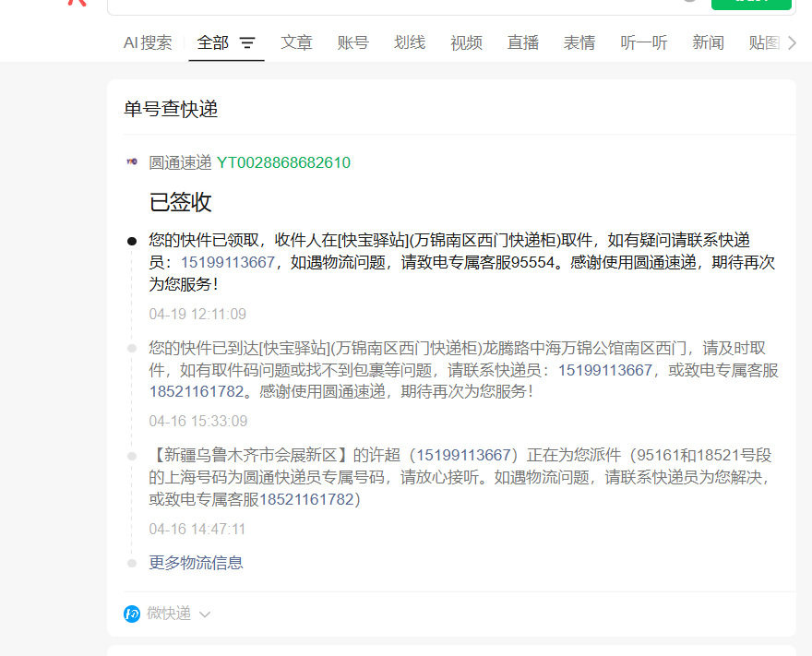The height and width of the screenshot is (656, 812).
Task: Switch to the 文章 tab
Action: point(296,42)
